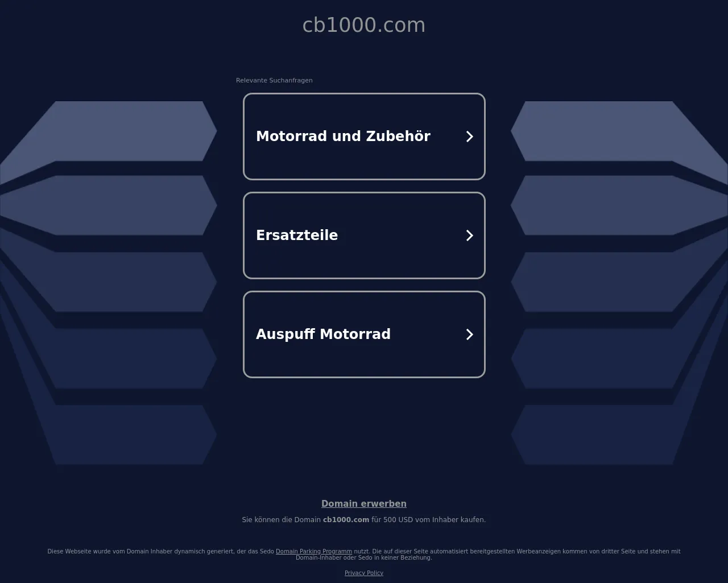Click the words Sie können die Domain
Viewport: 728px width, 583px height.
tap(281, 520)
